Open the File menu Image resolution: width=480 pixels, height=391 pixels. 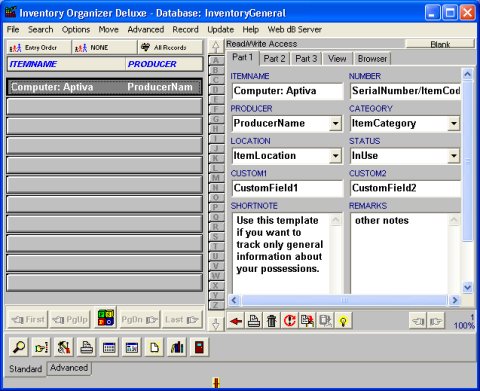[x=13, y=29]
